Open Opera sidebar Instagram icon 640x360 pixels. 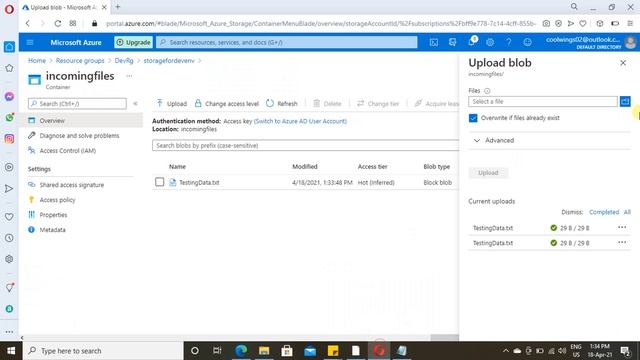(x=9, y=139)
